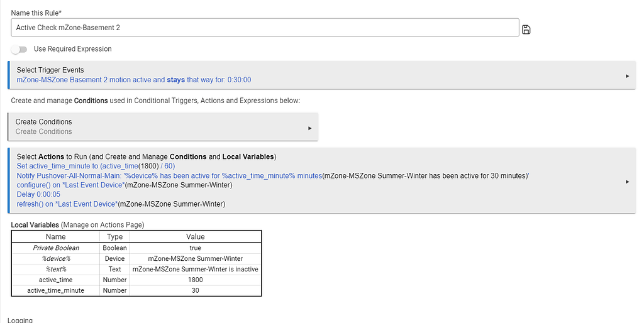Select the Private Boolean variable name cell
Screen dimensions: 644x323
55,248
